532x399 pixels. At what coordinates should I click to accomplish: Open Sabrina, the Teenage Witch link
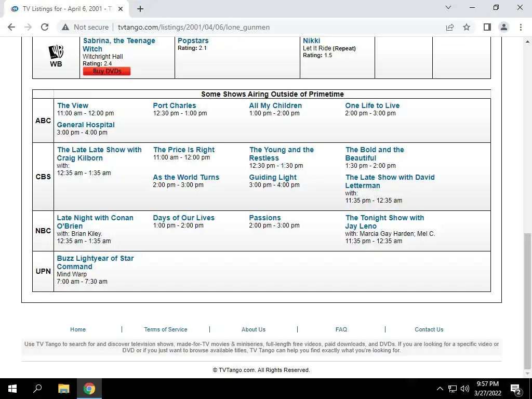[119, 45]
